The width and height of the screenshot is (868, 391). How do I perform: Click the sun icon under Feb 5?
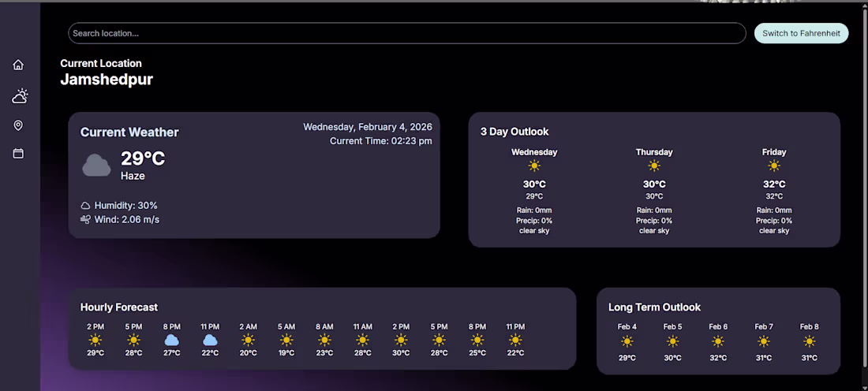[672, 341]
